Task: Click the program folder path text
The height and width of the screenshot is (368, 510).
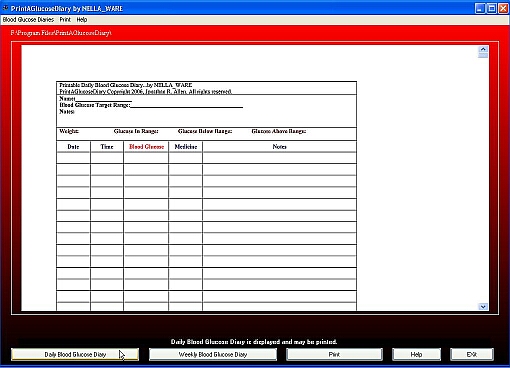Action: tap(61, 33)
